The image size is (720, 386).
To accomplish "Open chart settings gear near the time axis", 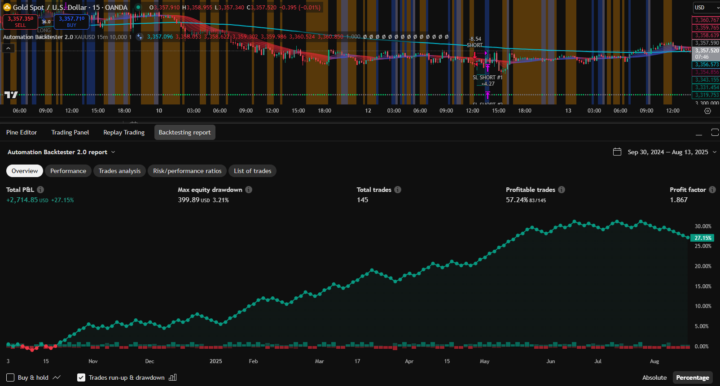I will (x=708, y=111).
